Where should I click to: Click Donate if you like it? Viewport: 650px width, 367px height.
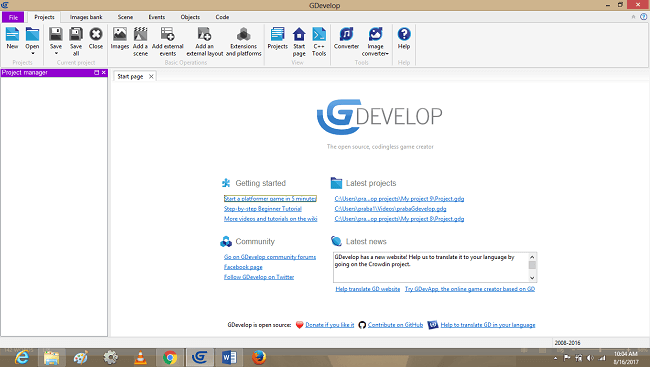coord(330,325)
